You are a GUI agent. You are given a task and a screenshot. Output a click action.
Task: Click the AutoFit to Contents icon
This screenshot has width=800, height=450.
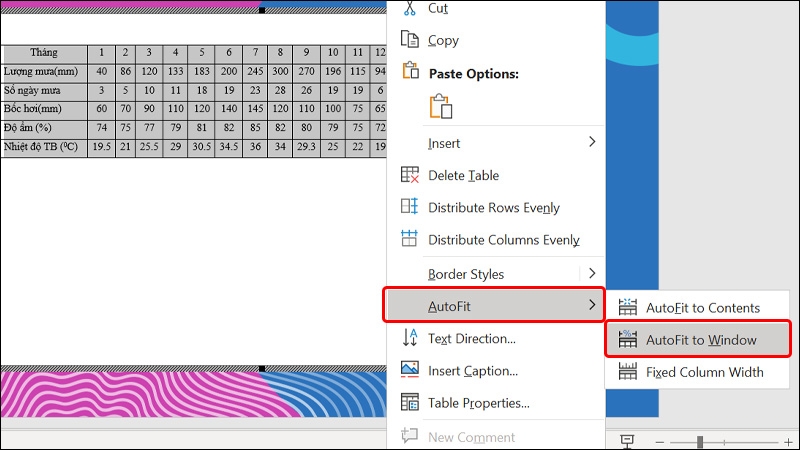coord(628,307)
